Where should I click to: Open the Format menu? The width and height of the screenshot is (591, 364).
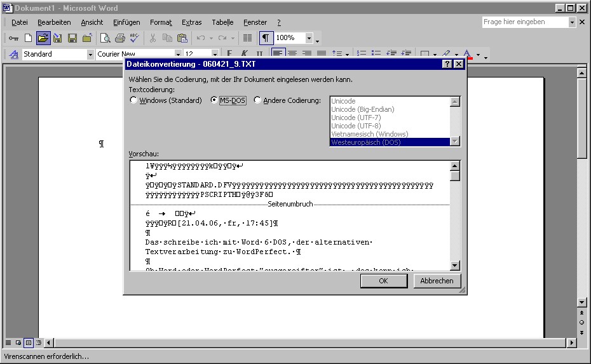tap(161, 23)
